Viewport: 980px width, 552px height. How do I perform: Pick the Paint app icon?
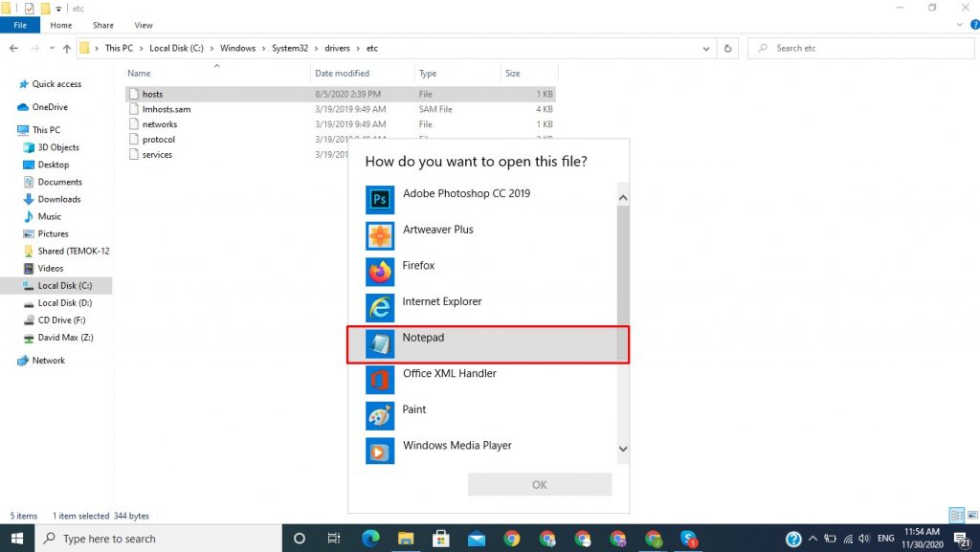380,415
